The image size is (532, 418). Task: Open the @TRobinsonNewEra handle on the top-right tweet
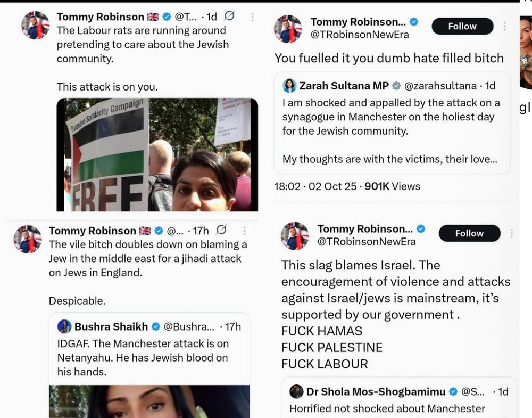pyautogui.click(x=360, y=35)
